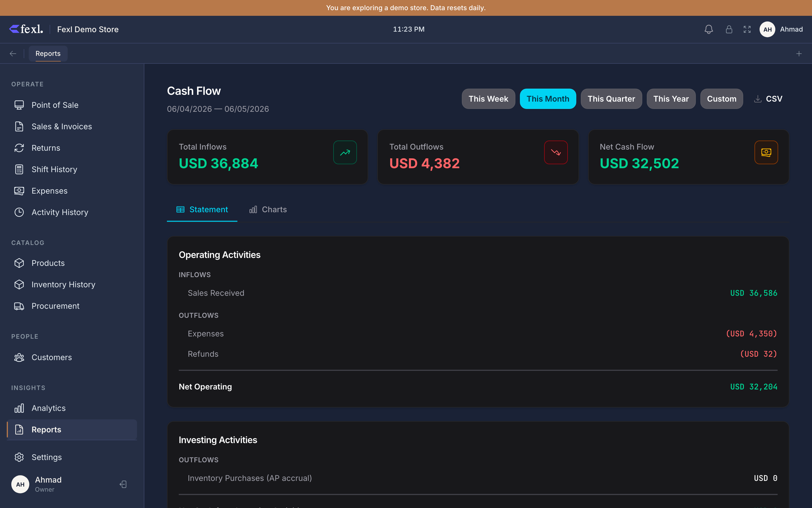Viewport: 812px width, 508px height.
Task: Click the Point of Sale monitor icon
Action: (x=19, y=105)
